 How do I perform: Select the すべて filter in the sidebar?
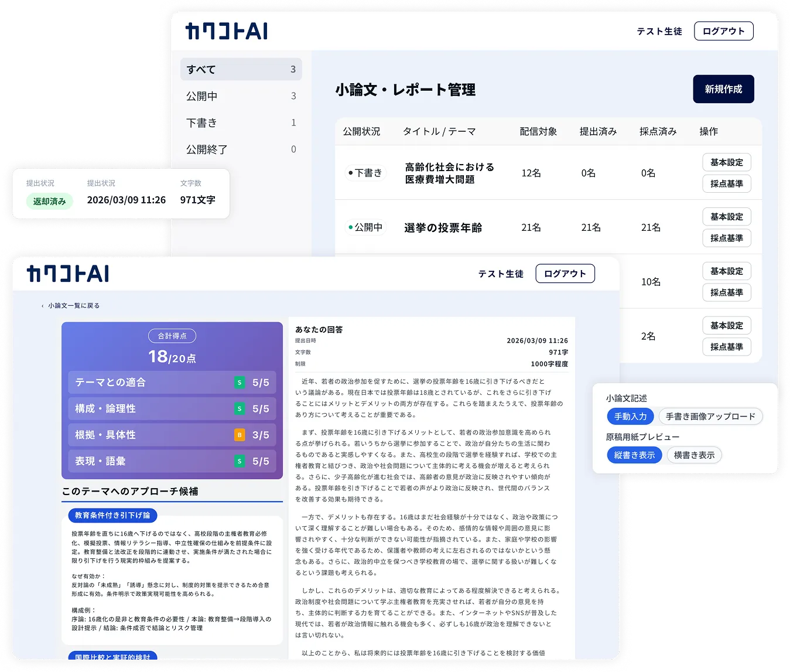click(x=241, y=69)
